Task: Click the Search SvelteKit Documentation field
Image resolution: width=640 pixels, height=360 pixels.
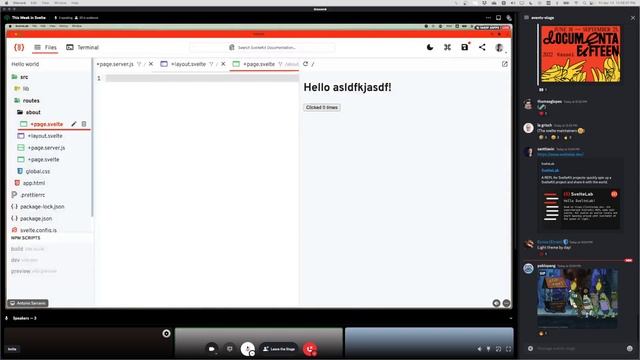Action: pos(262,47)
